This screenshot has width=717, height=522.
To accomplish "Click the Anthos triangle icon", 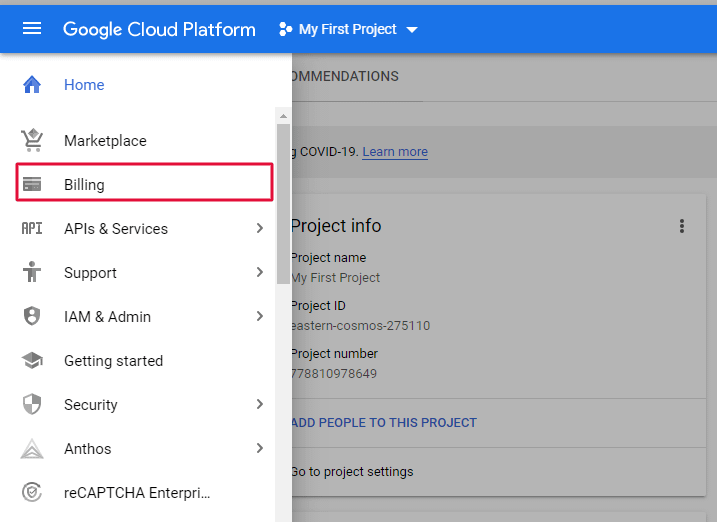I will [32, 449].
